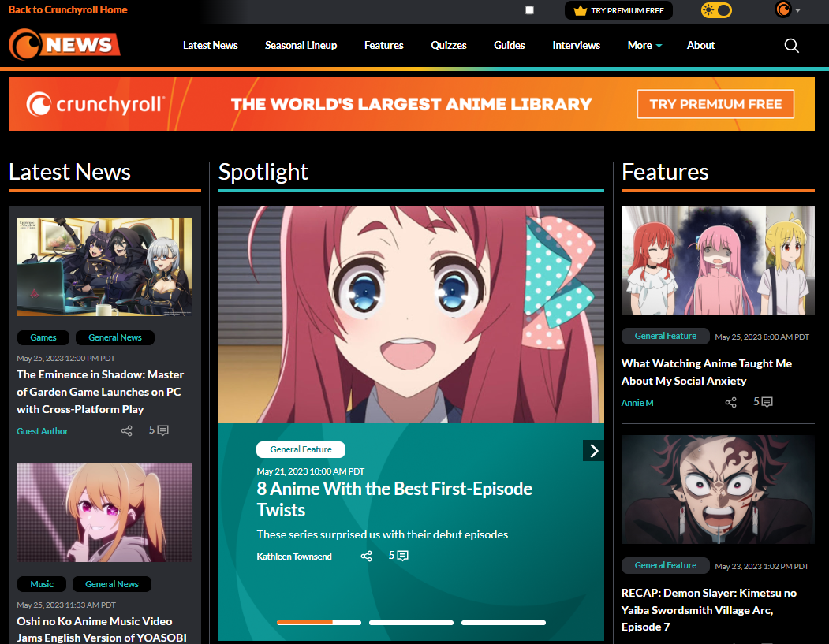
Task: Click the Latest News section heading
Action: tap(69, 172)
